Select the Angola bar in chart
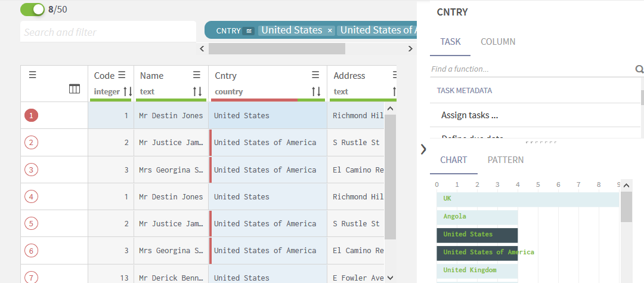The height and width of the screenshot is (283, 644). coord(477,217)
